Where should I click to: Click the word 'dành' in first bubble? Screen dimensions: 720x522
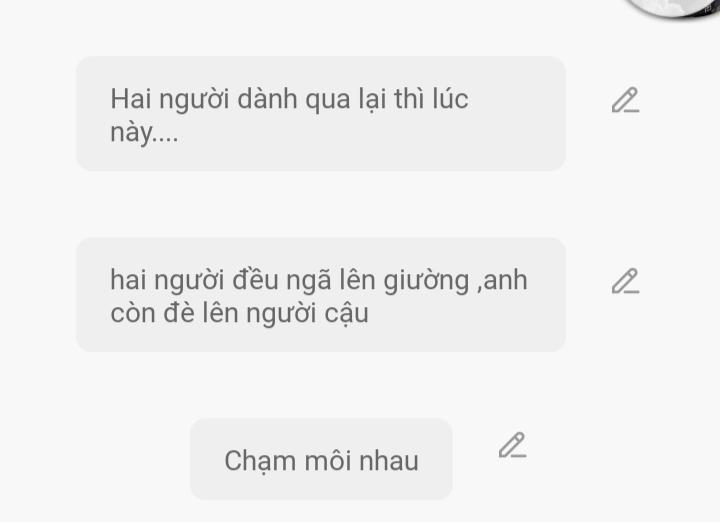pos(267,99)
